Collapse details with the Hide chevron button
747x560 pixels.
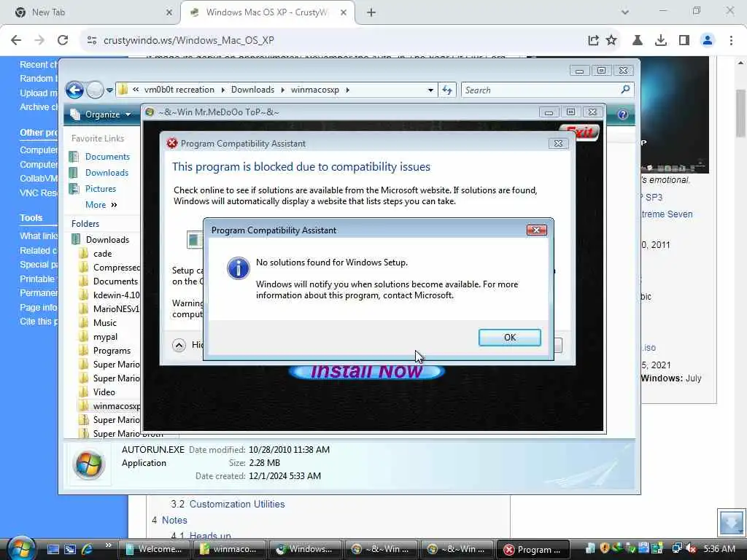(179, 345)
